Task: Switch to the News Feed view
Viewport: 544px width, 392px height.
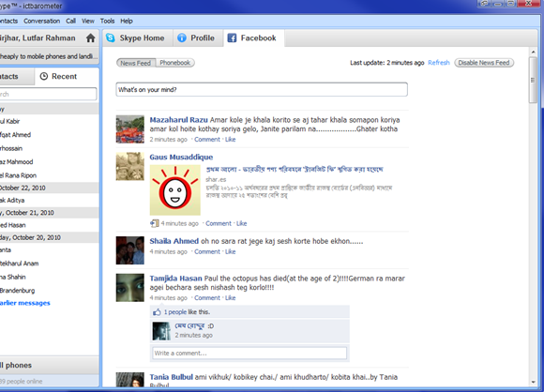Action: 136,63
